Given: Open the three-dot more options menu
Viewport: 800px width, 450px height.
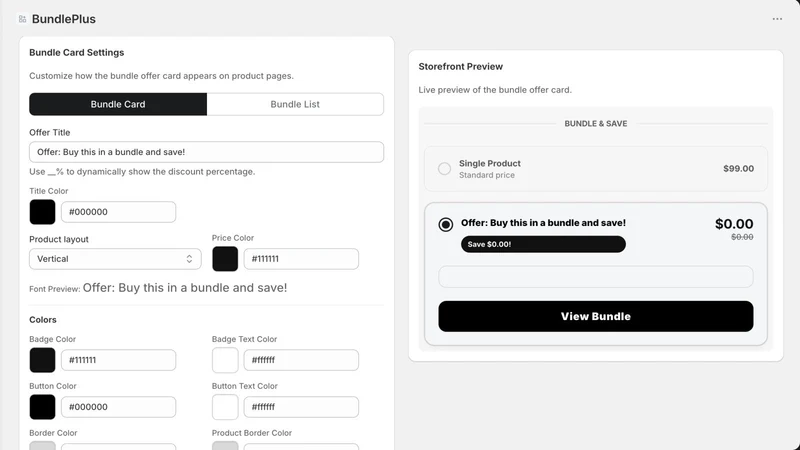Looking at the screenshot, I should pos(777,19).
